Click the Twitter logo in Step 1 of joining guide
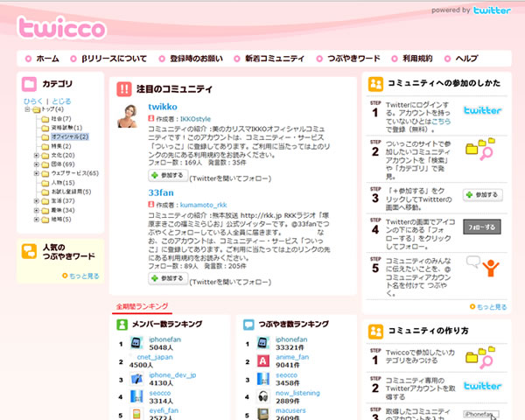Viewport: 525px width, 420px height. point(482,111)
